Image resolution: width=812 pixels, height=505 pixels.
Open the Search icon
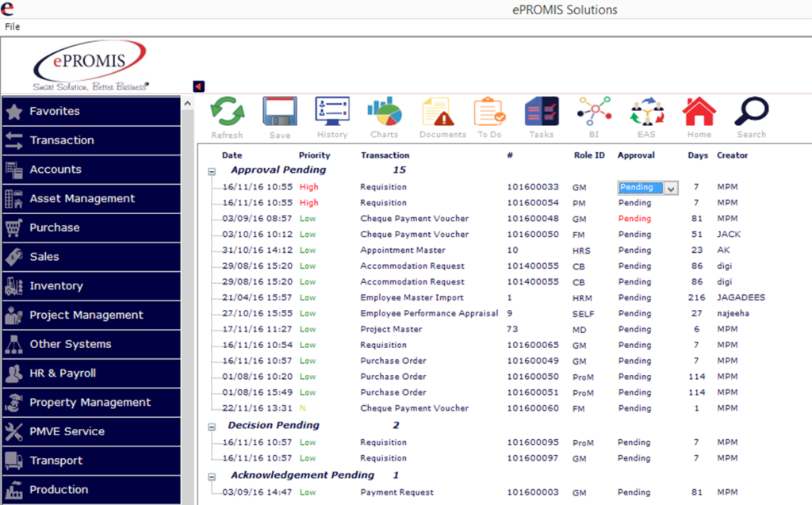[x=751, y=113]
